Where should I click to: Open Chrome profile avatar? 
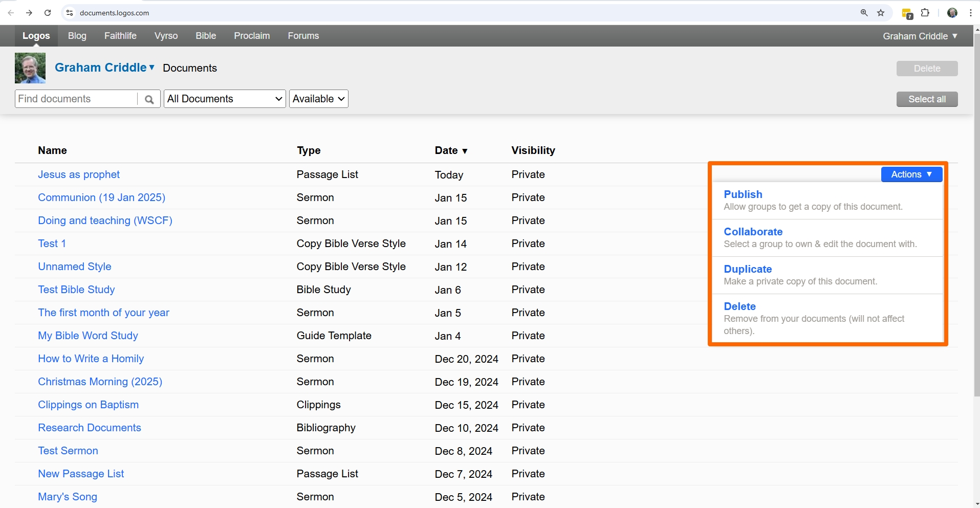(x=952, y=13)
